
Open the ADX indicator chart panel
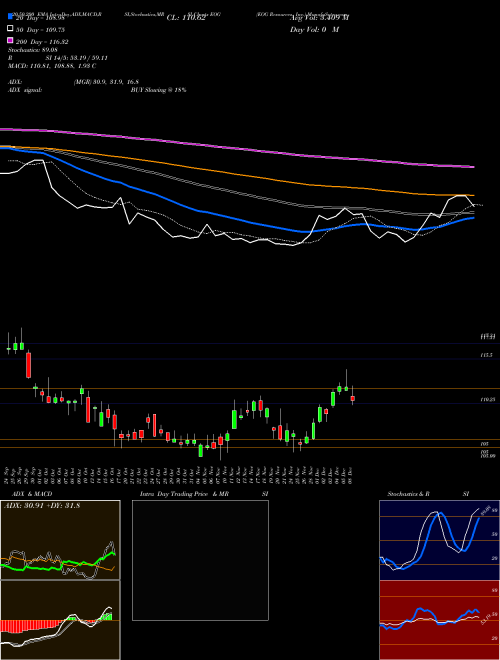point(60,540)
